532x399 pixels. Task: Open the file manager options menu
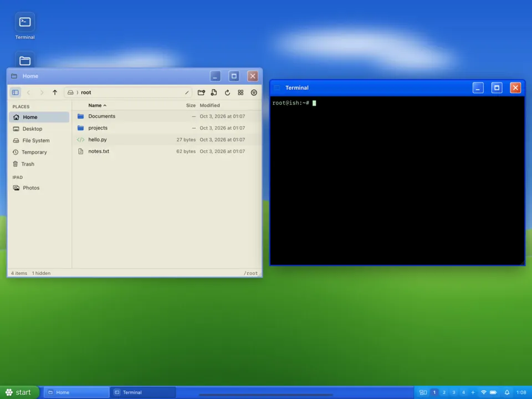click(254, 93)
